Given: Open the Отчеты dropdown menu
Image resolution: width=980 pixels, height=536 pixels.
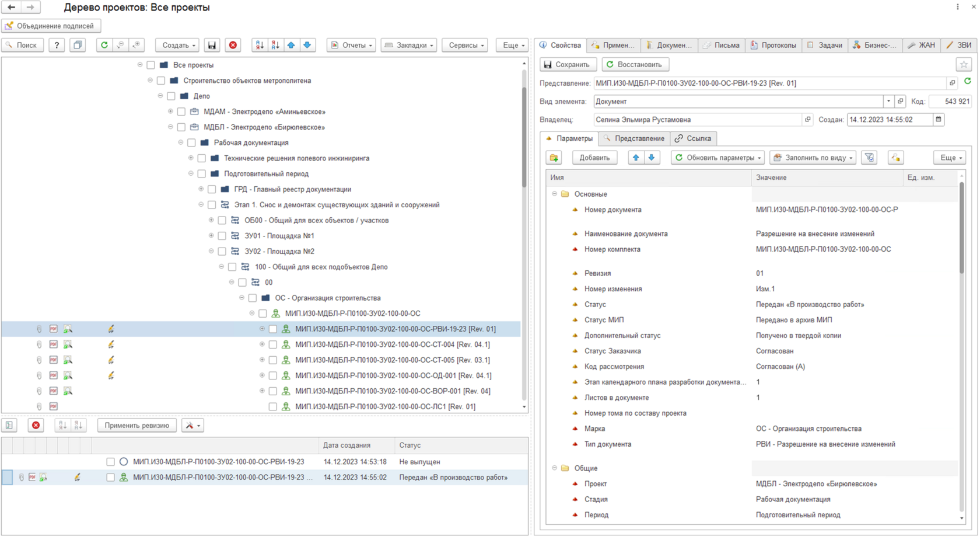Looking at the screenshot, I should pos(351,45).
